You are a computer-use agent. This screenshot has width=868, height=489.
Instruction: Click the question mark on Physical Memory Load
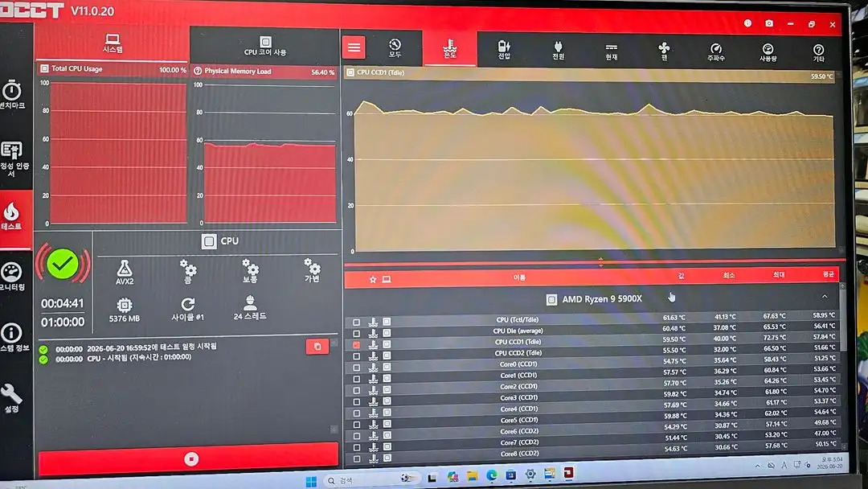198,71
